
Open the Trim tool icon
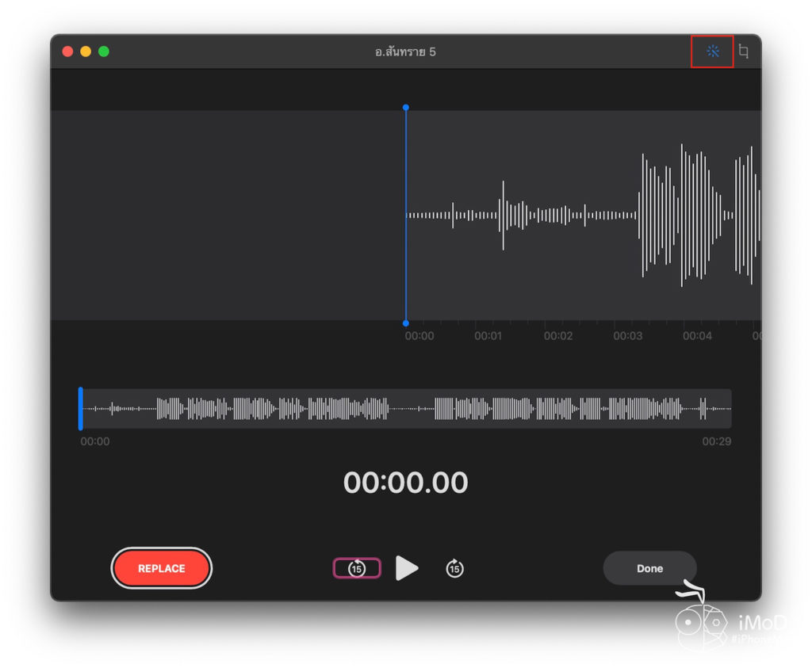coord(743,52)
